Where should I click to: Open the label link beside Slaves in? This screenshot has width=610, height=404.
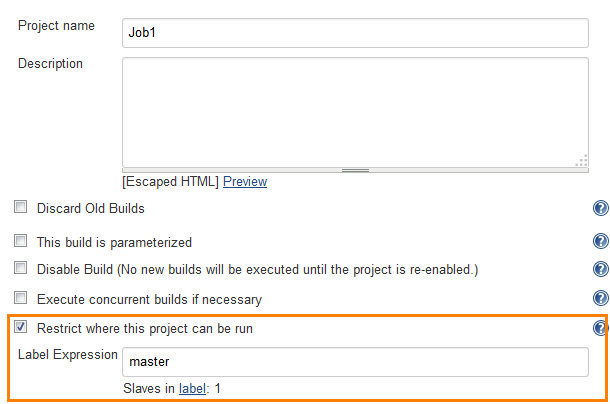193,387
